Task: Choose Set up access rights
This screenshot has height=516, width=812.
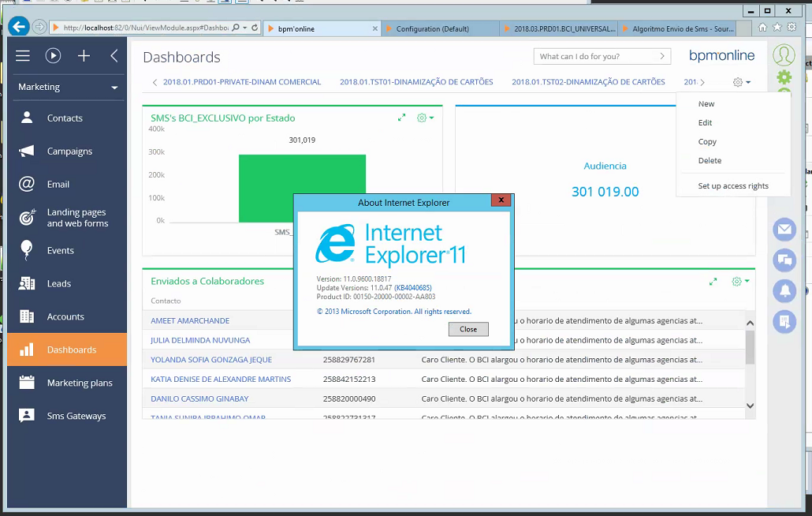Action: point(732,186)
